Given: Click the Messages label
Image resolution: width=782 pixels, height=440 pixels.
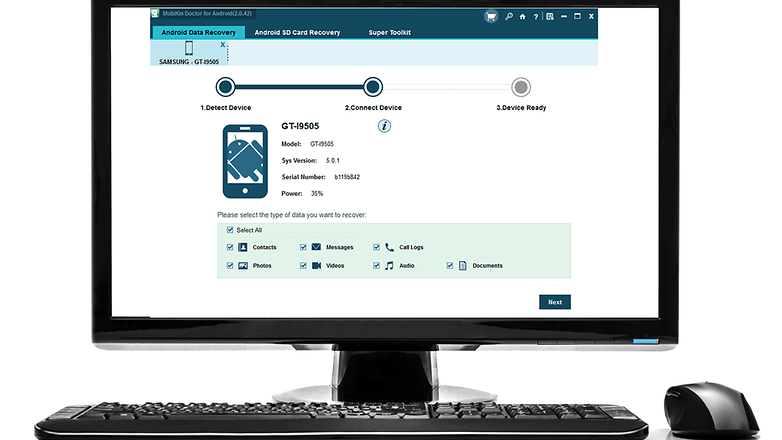Looking at the screenshot, I should 339,247.
